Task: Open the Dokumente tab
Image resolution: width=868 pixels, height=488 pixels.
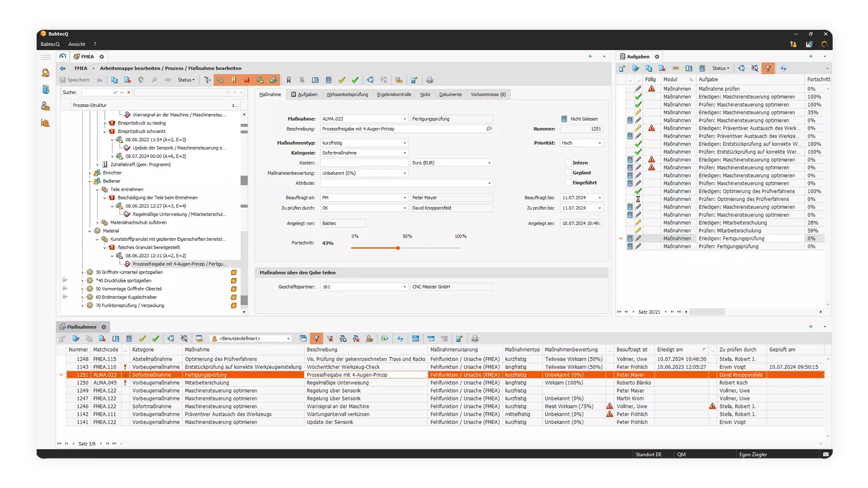Action: tap(450, 94)
